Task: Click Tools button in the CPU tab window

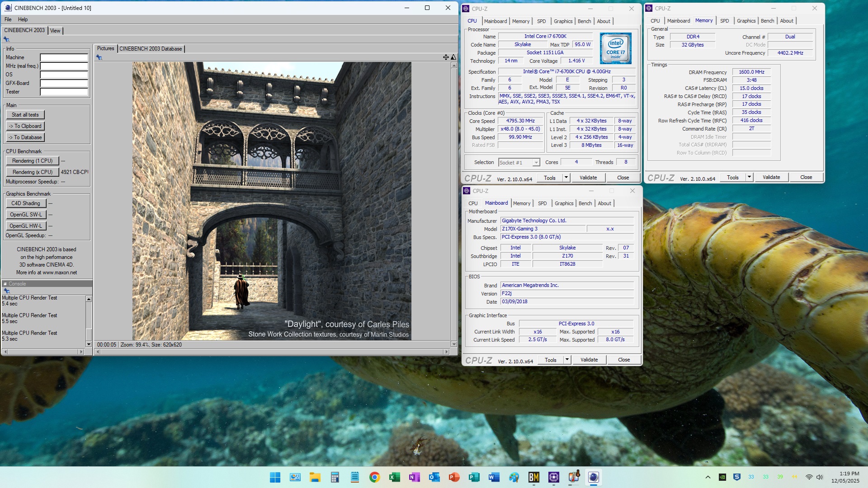Action: (550, 178)
